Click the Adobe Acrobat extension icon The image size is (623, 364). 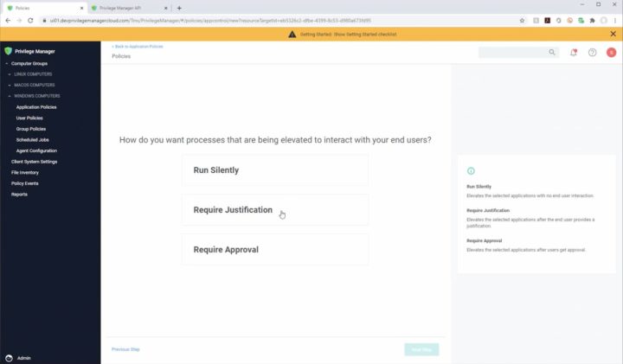(x=547, y=20)
